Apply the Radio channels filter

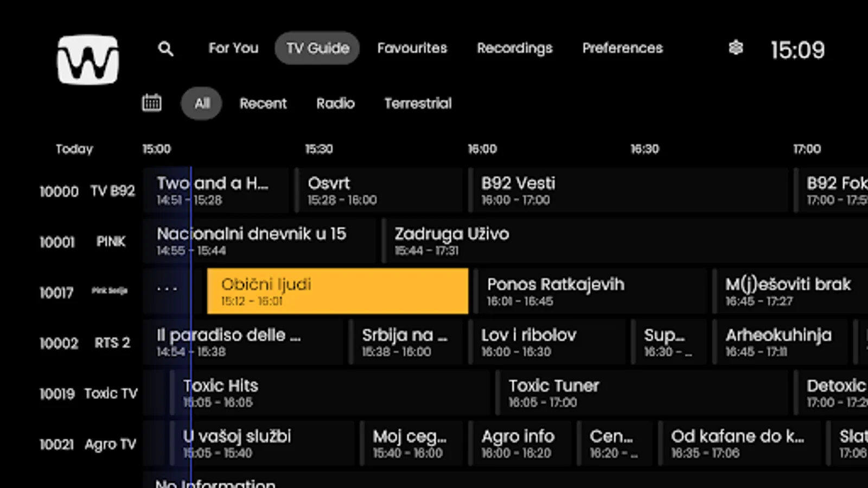(335, 103)
